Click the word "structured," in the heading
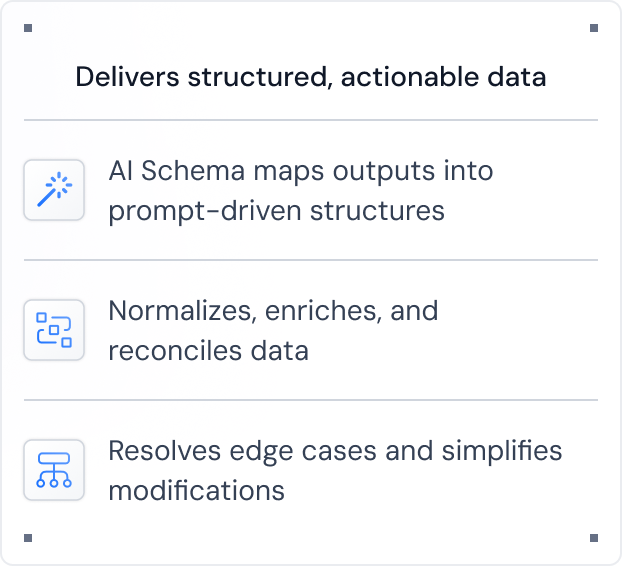 pos(260,77)
